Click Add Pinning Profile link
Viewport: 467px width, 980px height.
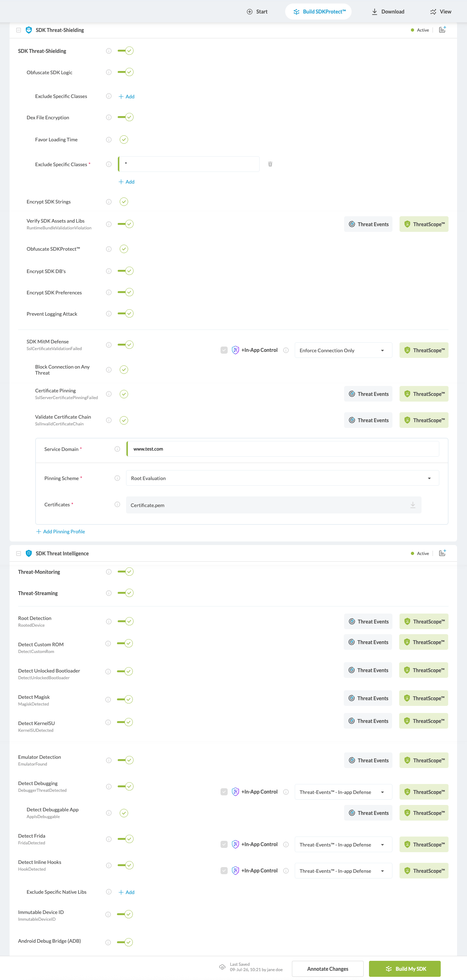point(60,532)
